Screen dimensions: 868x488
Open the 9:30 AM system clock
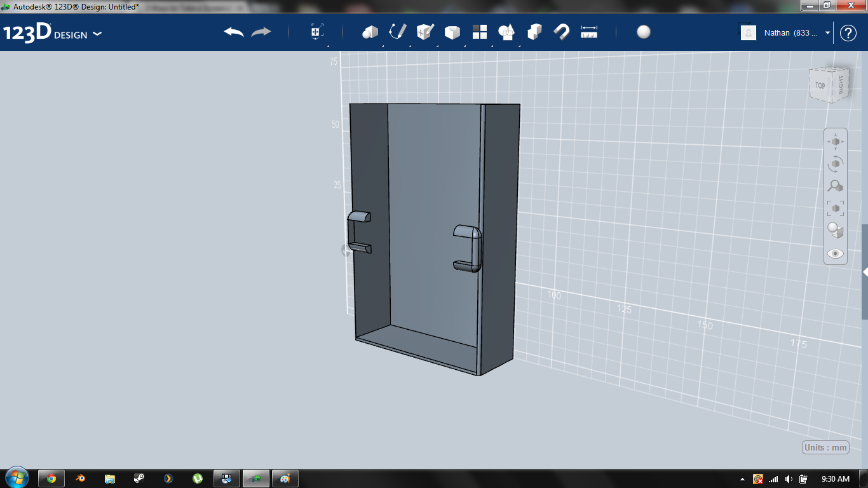[x=836, y=478]
